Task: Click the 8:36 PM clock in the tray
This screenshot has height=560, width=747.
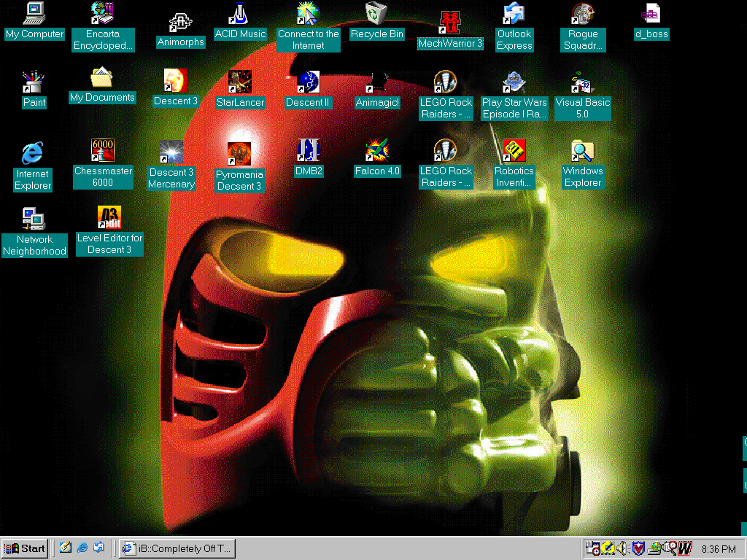Action: pos(719,549)
